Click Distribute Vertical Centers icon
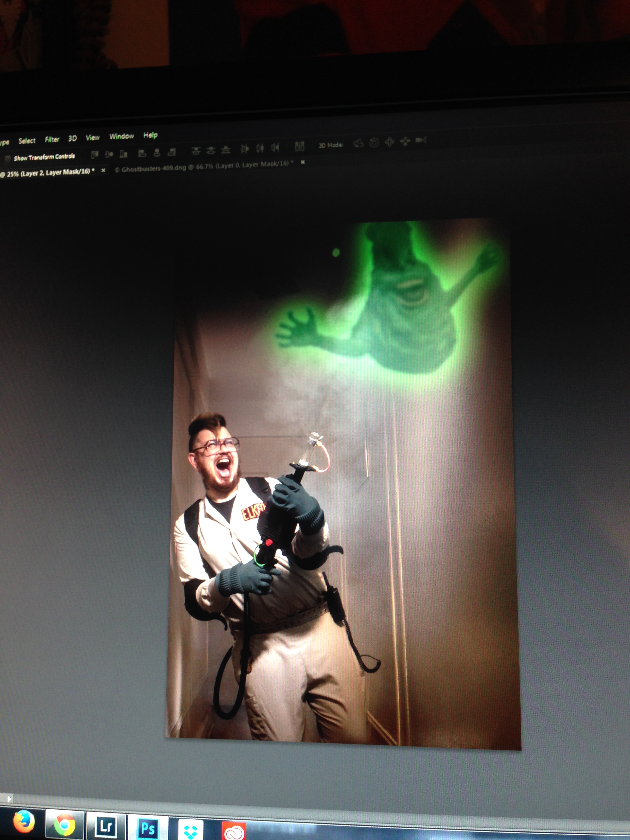630x840 pixels. click(211, 150)
